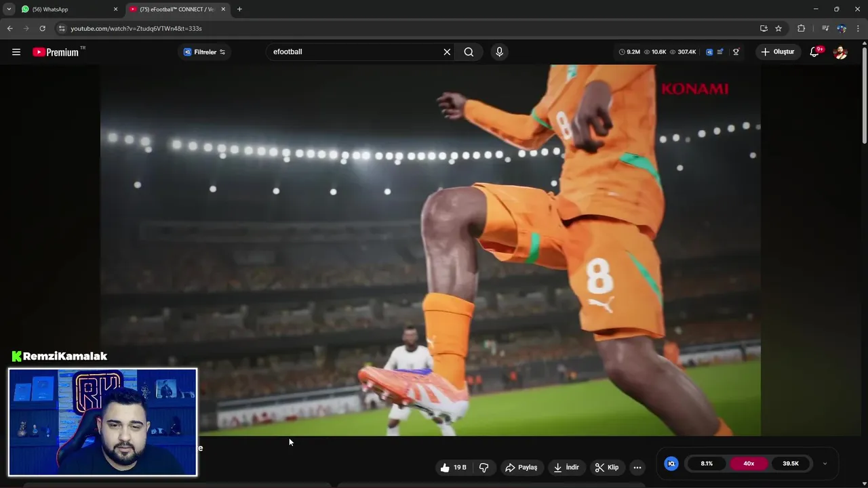Click the video player frame
The width and height of the screenshot is (868, 488).
point(431,250)
